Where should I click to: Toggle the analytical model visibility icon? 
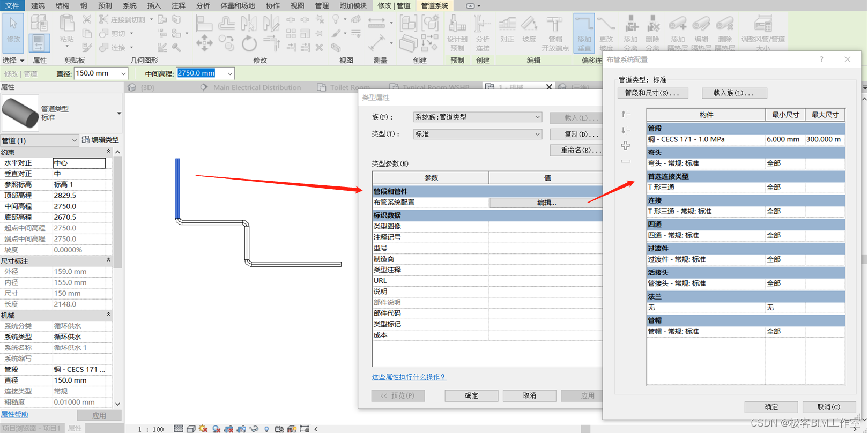tap(292, 429)
